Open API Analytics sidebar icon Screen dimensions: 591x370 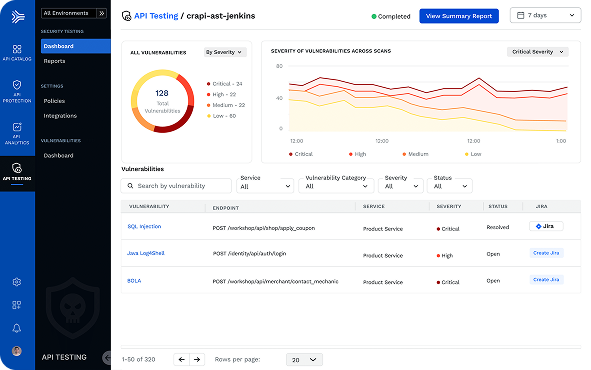point(17,133)
